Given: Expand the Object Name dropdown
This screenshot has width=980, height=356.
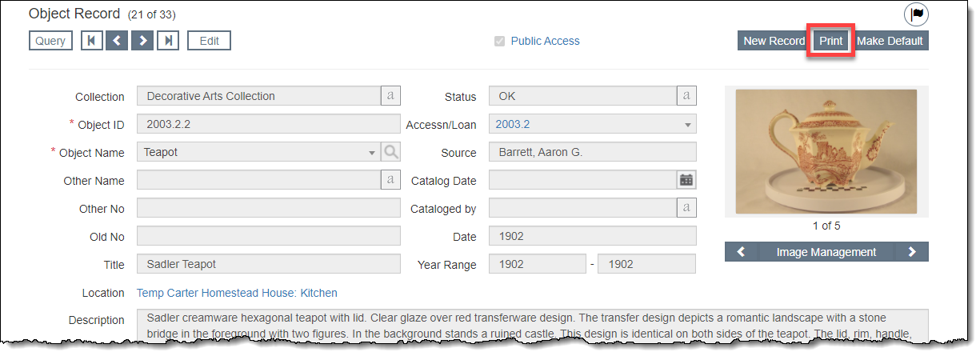Looking at the screenshot, I should point(371,152).
